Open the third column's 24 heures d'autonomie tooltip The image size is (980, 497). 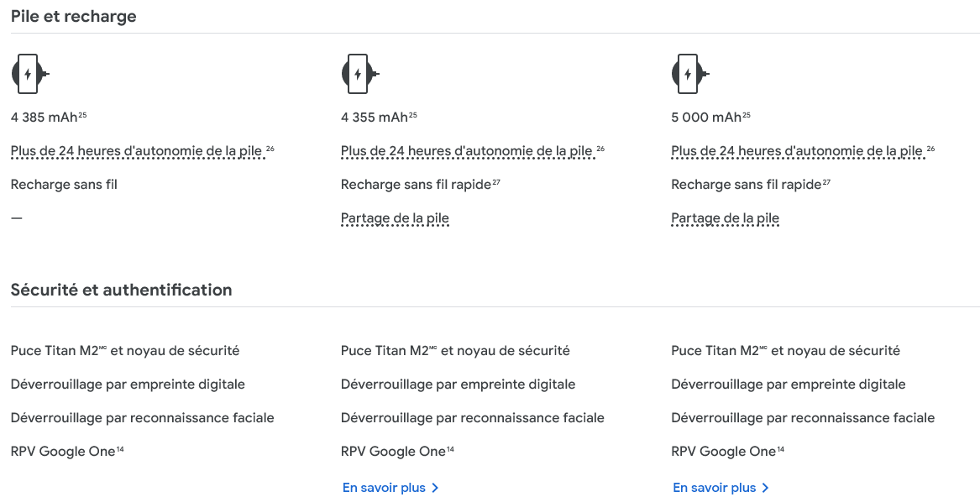[797, 150]
